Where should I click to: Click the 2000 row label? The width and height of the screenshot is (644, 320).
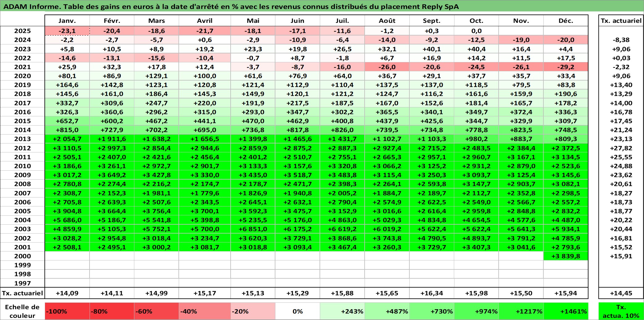tap(23, 256)
